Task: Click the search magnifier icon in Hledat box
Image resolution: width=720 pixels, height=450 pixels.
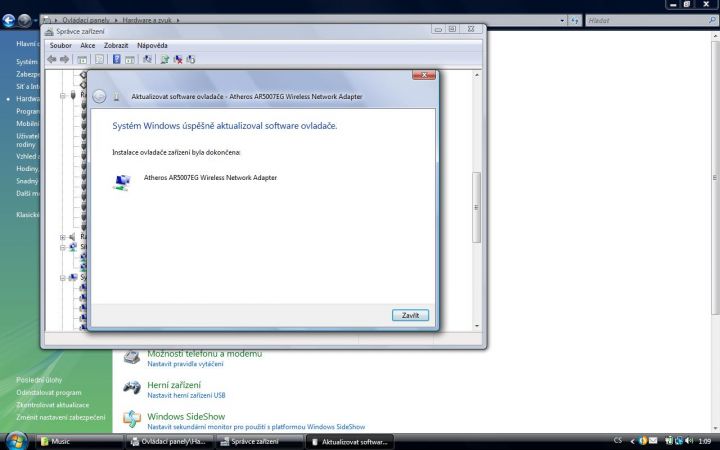Action: pos(712,20)
